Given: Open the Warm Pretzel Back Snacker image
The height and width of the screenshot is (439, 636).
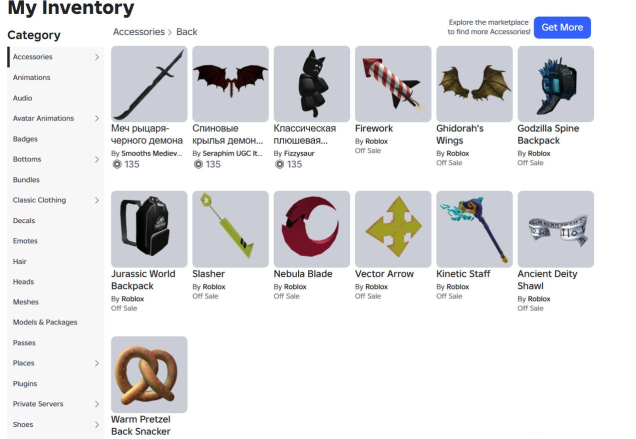Looking at the screenshot, I should [149, 374].
